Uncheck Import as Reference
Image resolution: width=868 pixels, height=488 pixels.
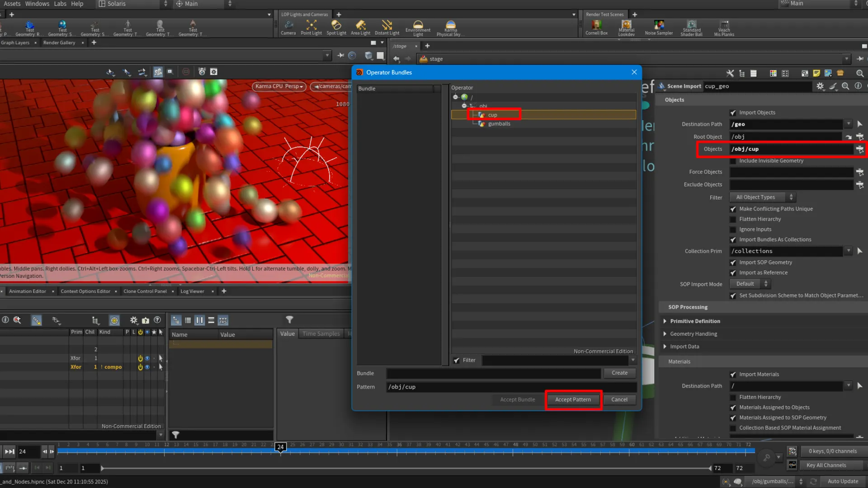733,272
